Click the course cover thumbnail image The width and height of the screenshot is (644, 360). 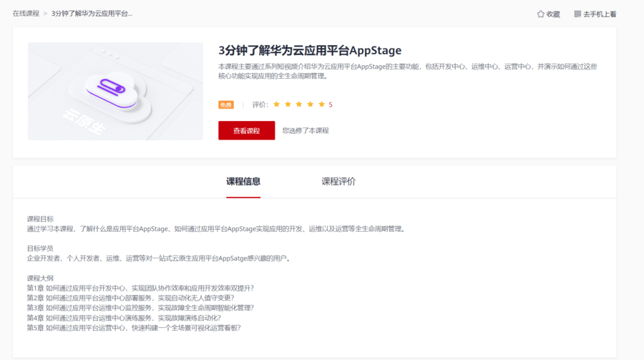pyautogui.click(x=115, y=91)
